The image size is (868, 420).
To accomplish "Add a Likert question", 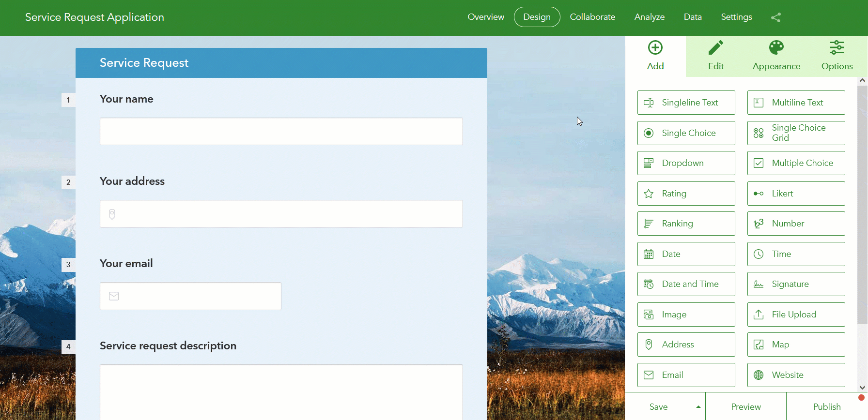I will click(796, 194).
